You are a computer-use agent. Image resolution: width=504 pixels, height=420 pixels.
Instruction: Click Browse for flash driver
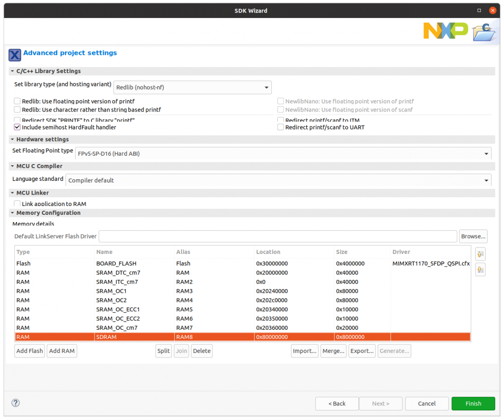tap(473, 236)
